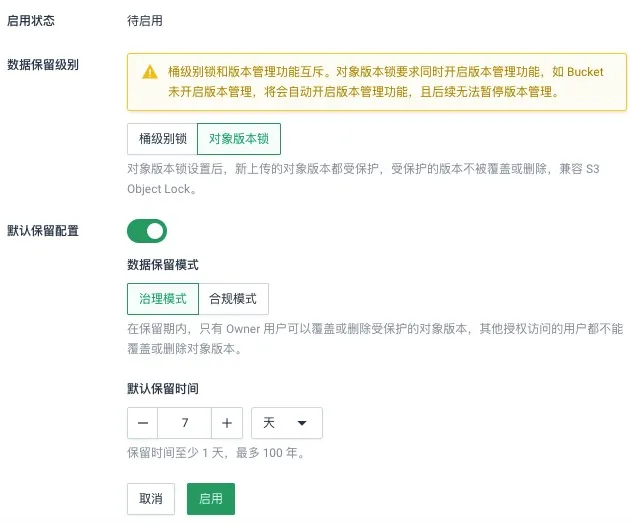This screenshot has width=630, height=524.
Task: Switch to 合规模式 retention mode
Action: (x=233, y=298)
